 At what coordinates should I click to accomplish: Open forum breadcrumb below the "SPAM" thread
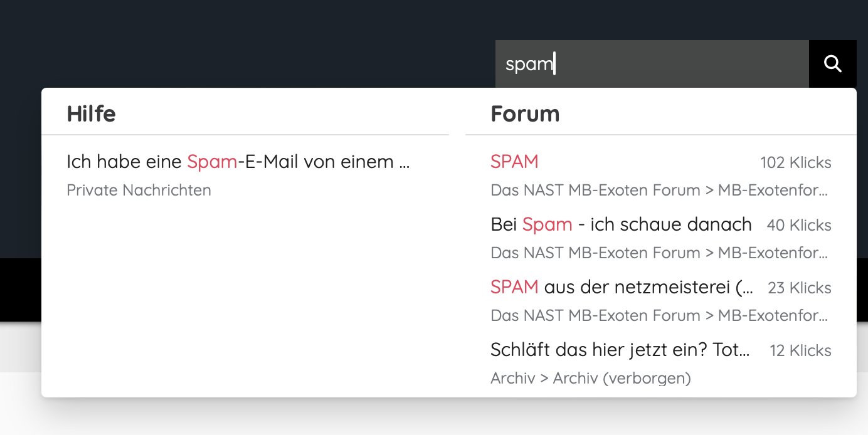click(x=659, y=190)
